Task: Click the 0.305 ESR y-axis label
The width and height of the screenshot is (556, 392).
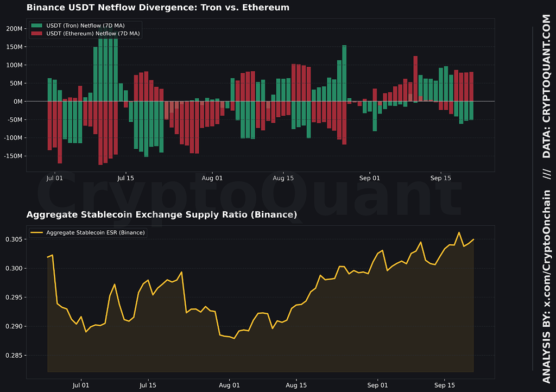Action: click(14, 239)
